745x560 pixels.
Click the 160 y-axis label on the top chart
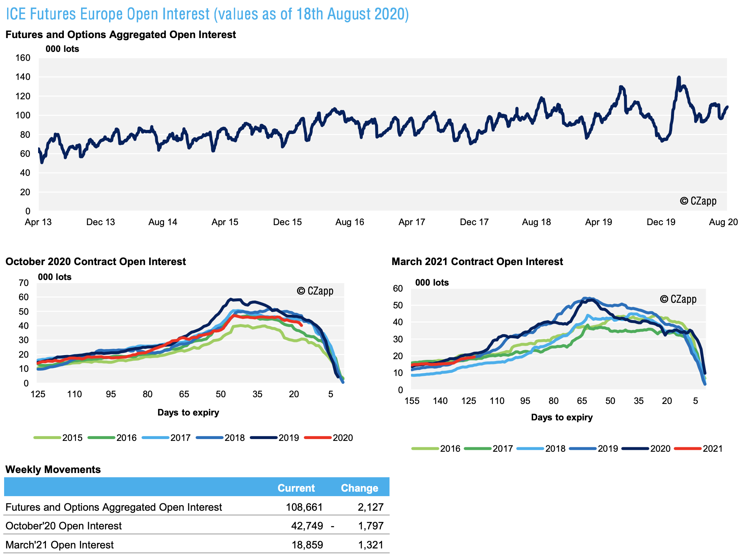point(23,57)
